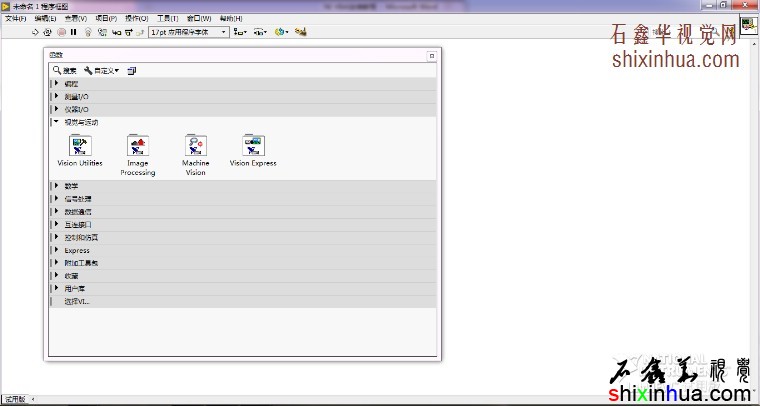Collapse the 视觉与运动 category
The height and width of the screenshot is (406, 760).
(56, 122)
